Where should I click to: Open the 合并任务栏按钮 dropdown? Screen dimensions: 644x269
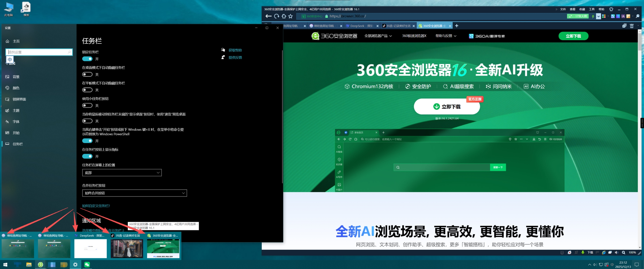pyautogui.click(x=134, y=193)
